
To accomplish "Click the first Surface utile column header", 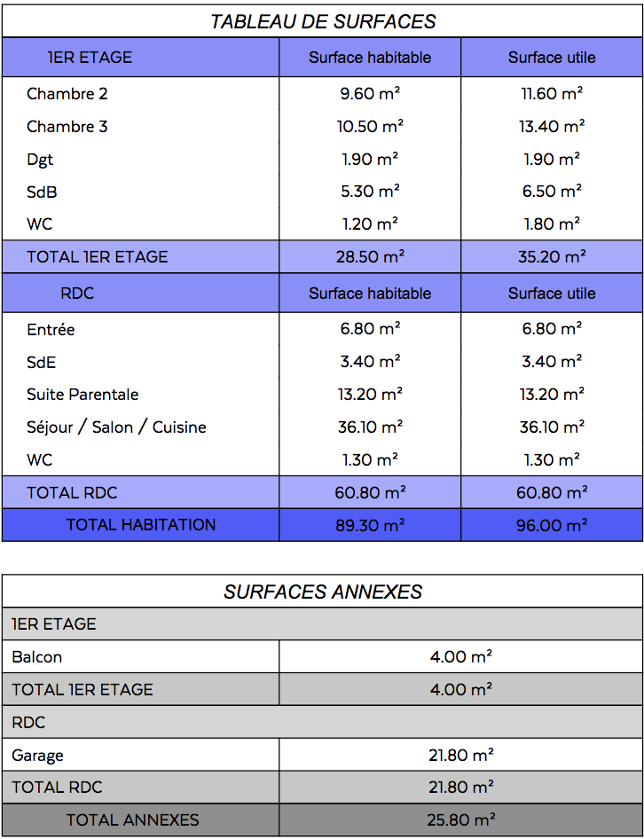I will click(552, 58).
